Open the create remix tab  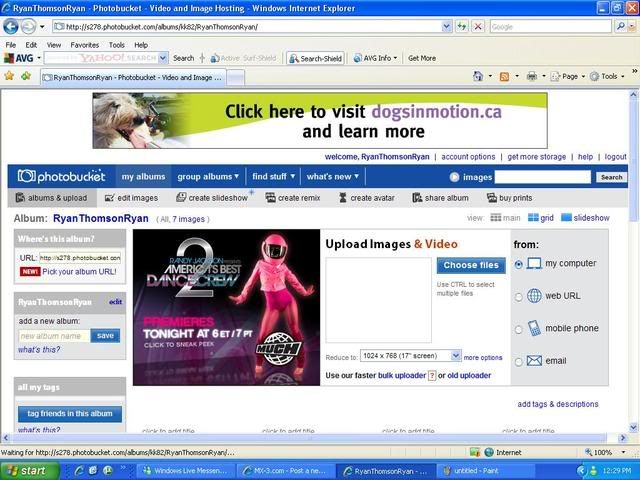(x=293, y=198)
